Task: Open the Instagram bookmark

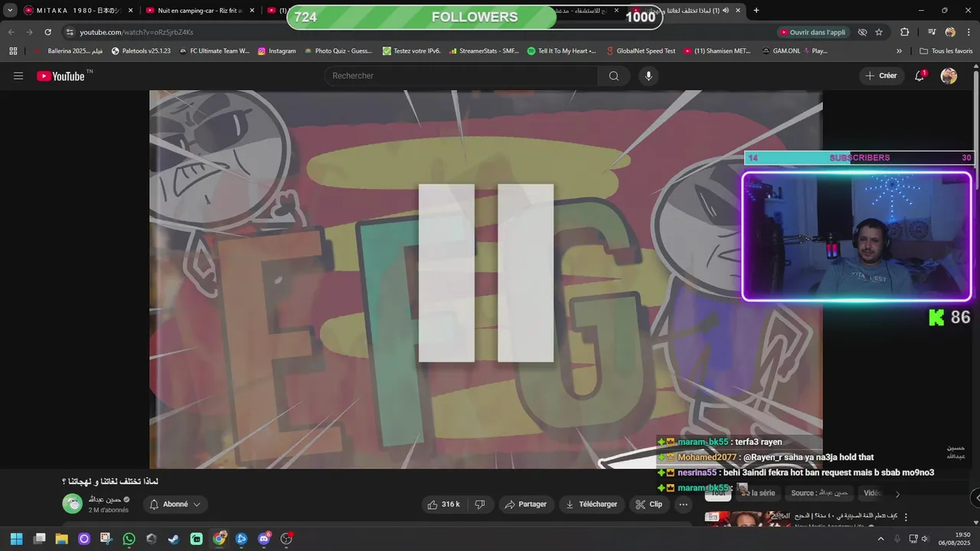Action: tap(276, 51)
